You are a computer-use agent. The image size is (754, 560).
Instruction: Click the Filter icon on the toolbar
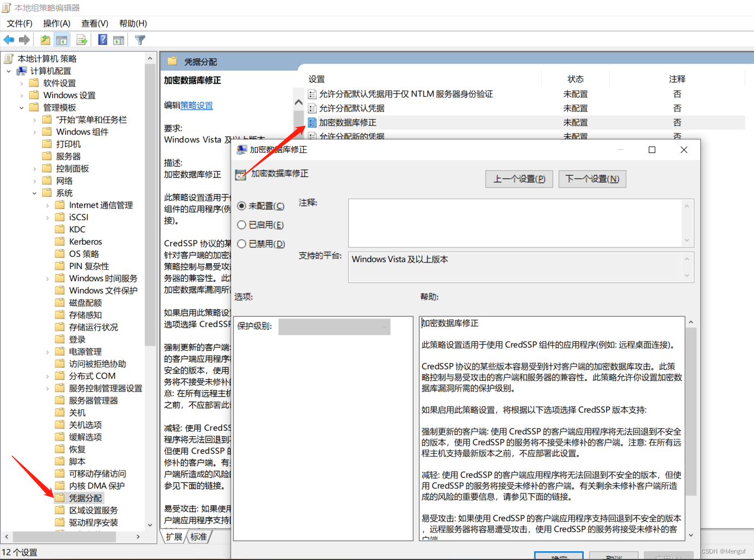coord(139,39)
